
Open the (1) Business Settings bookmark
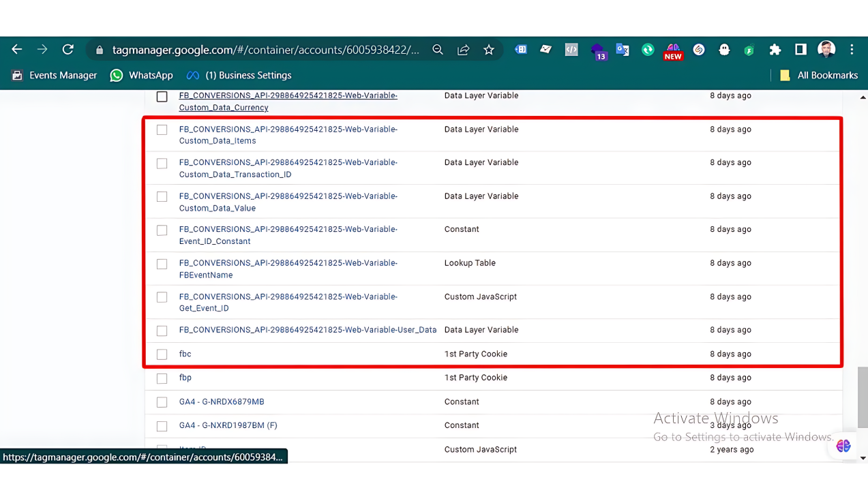pyautogui.click(x=239, y=75)
